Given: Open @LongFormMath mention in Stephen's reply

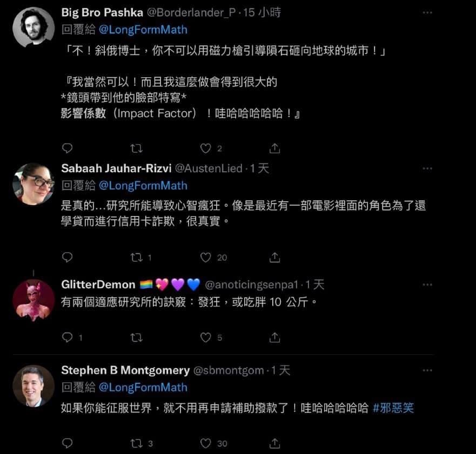Looking at the screenshot, I should (x=143, y=387).
